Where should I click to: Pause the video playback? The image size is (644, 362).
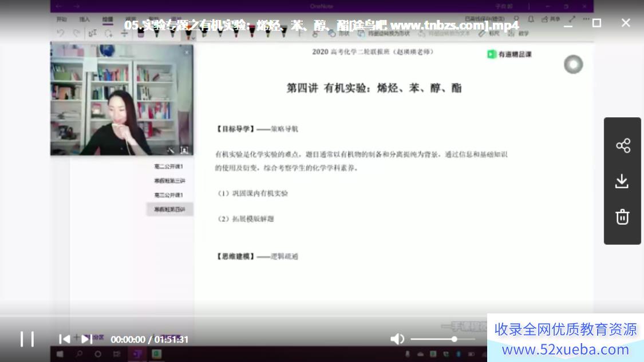pyautogui.click(x=27, y=340)
